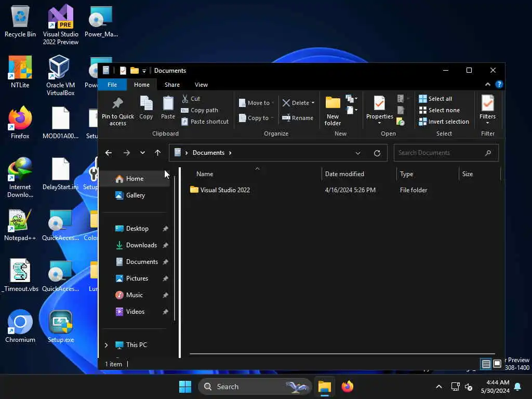Go up one folder level arrow
The image size is (532, 399).
(157, 153)
